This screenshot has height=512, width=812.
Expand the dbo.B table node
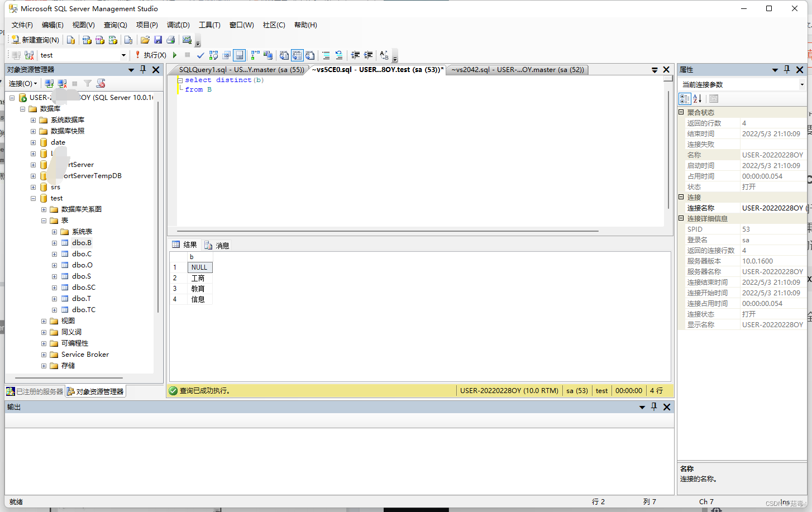tap(54, 243)
